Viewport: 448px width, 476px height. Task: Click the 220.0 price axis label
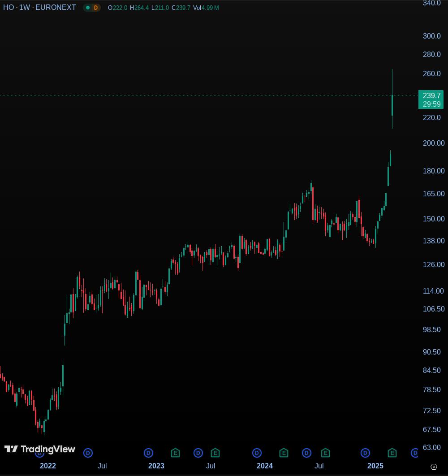[431, 118]
